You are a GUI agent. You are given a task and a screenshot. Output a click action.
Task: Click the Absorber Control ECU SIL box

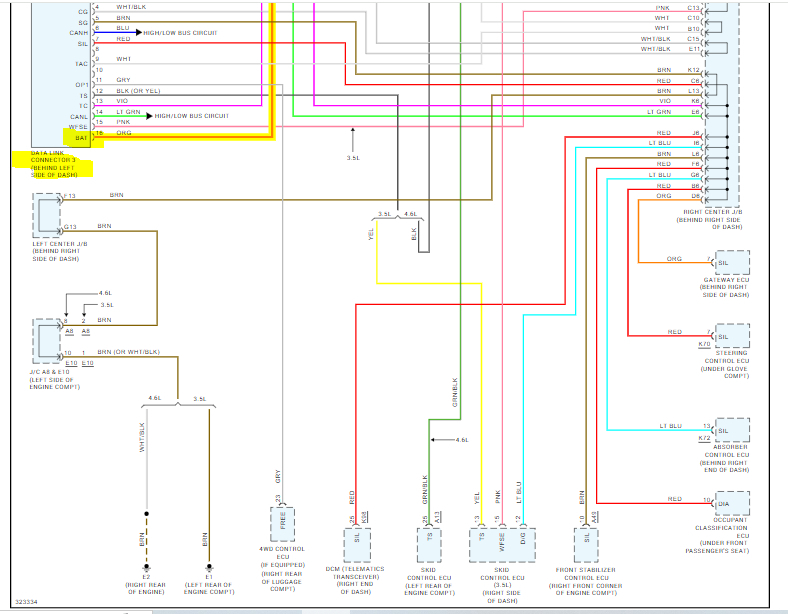tap(732, 430)
